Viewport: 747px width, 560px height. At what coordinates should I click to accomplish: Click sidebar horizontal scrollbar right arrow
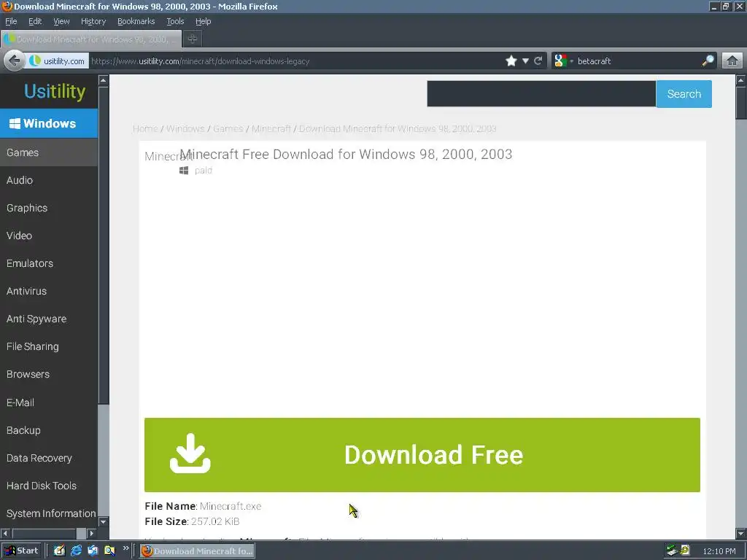pyautogui.click(x=92, y=533)
